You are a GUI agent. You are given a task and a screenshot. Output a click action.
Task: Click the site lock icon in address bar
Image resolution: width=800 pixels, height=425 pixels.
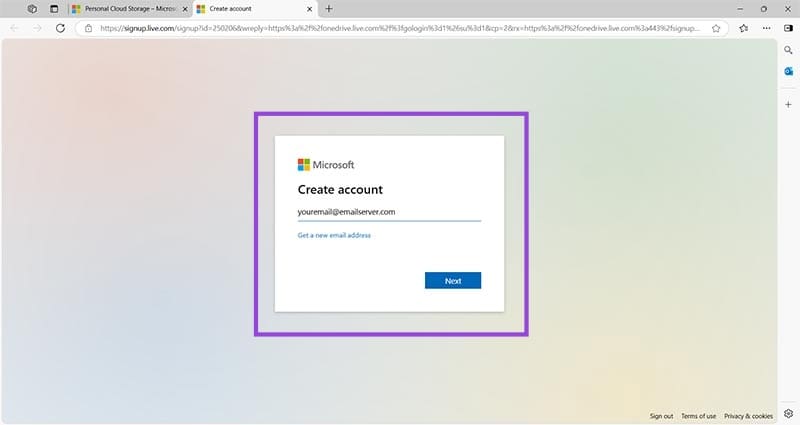pyautogui.click(x=88, y=29)
